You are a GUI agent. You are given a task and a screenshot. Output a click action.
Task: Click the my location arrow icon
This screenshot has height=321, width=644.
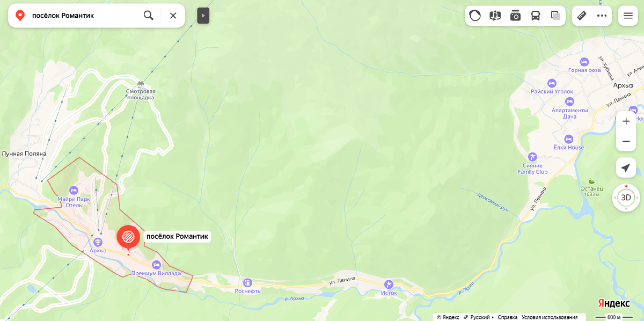click(x=626, y=168)
